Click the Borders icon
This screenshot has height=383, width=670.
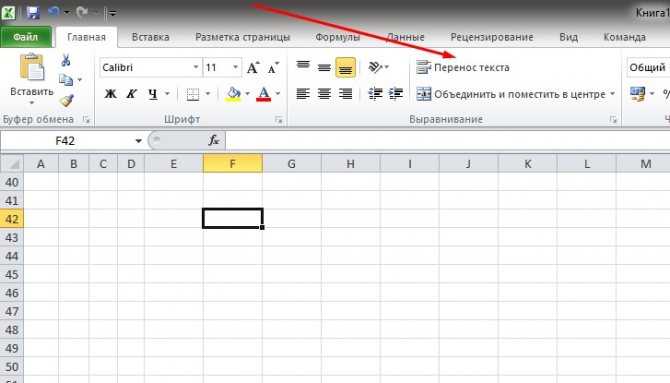pyautogui.click(x=193, y=94)
